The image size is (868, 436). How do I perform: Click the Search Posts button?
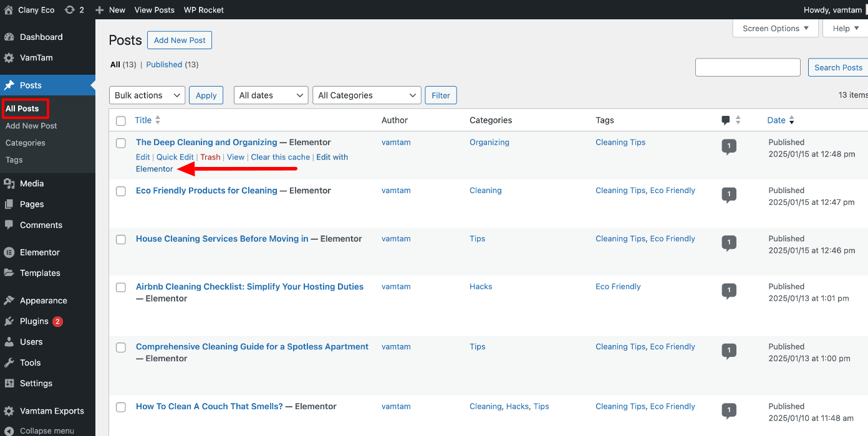pos(838,67)
